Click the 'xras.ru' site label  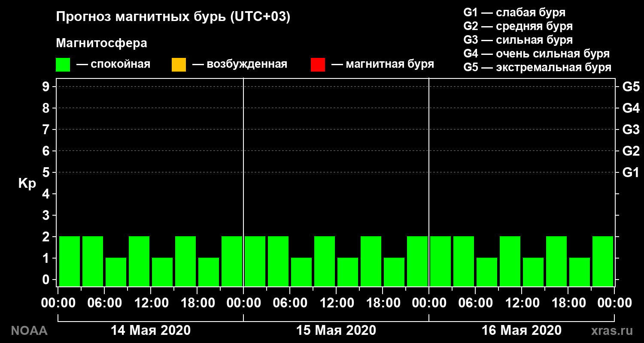(612, 331)
